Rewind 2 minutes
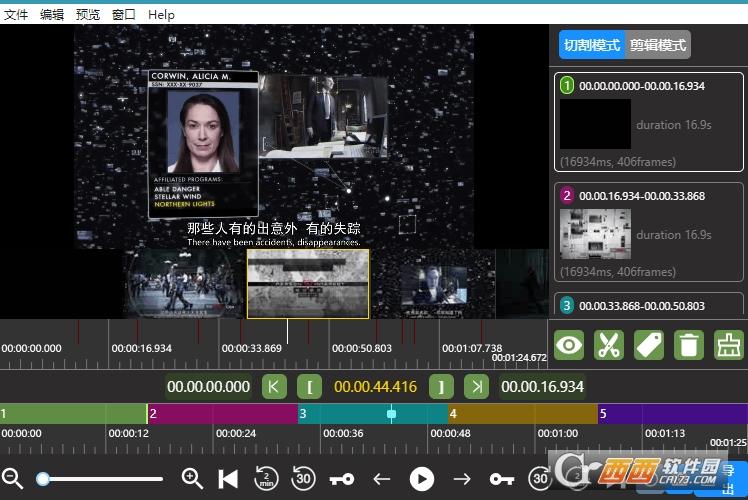The height and width of the screenshot is (500, 748). 266,478
